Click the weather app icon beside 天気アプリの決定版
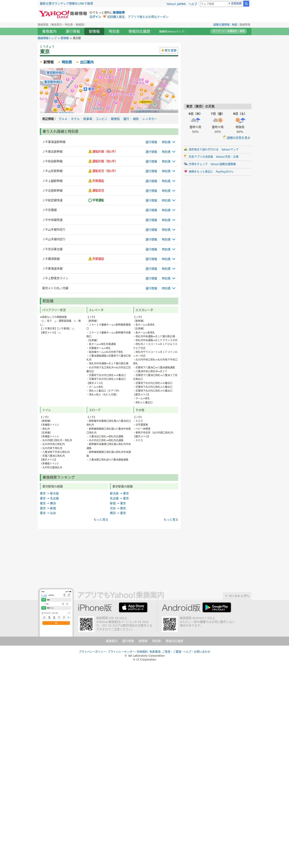Screen dimensions: 289x868 (x=185, y=157)
